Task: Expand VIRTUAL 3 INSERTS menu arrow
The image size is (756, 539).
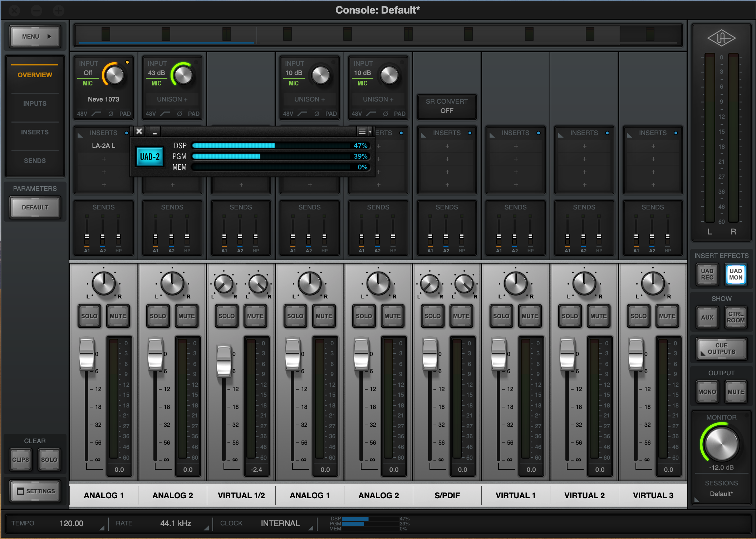Action: 629,135
